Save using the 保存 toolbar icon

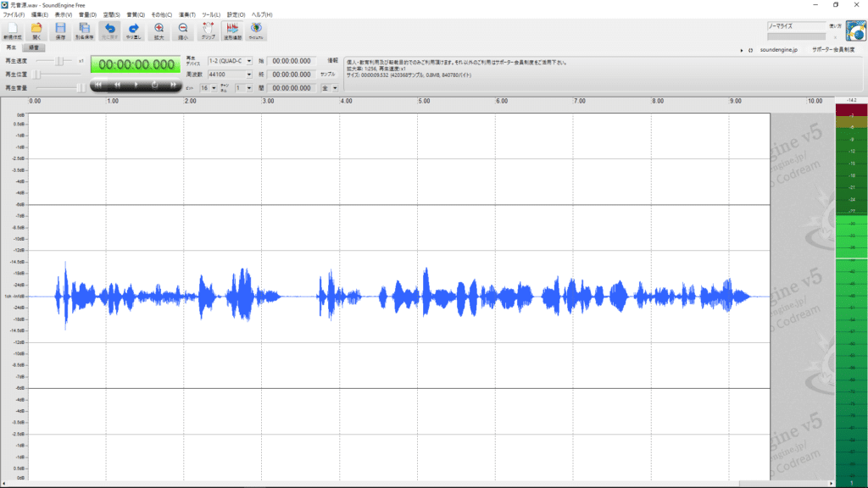(60, 31)
